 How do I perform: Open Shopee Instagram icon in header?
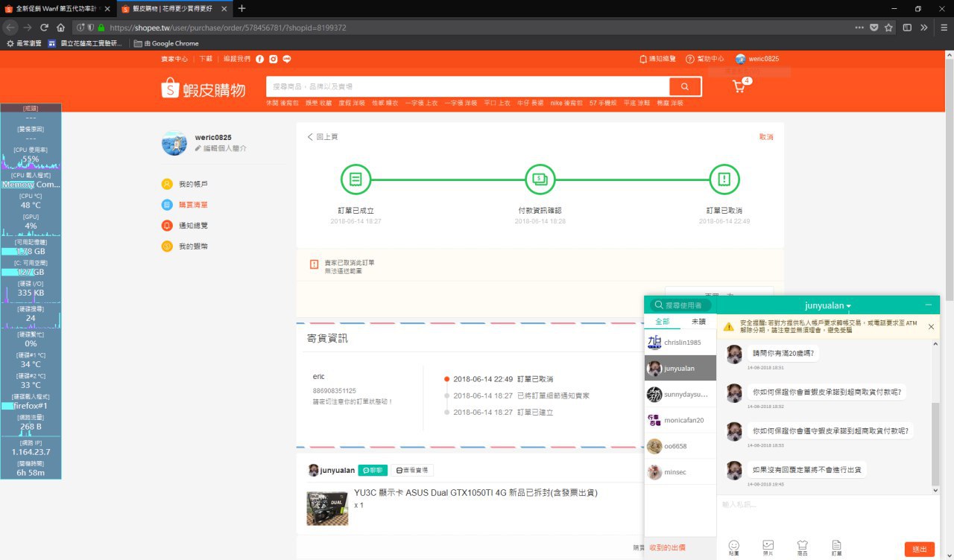(x=274, y=59)
